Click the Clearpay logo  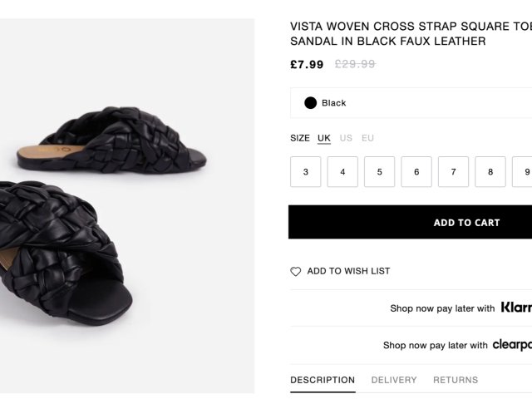512,345
